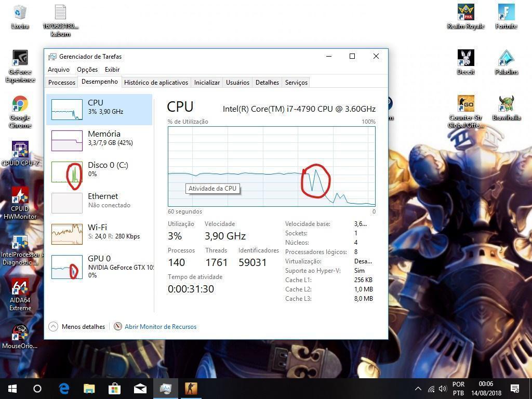Click the 0:00:31:30 uptime value
This screenshot has width=532, height=399.
tap(191, 289)
